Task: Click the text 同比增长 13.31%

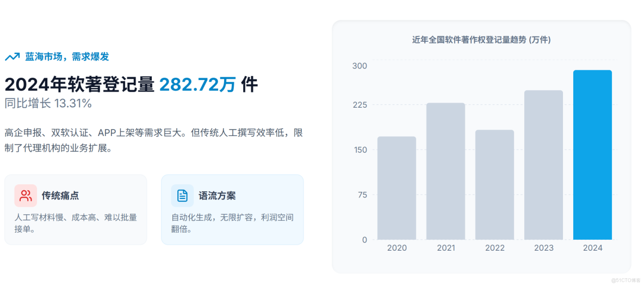Action: point(48,103)
